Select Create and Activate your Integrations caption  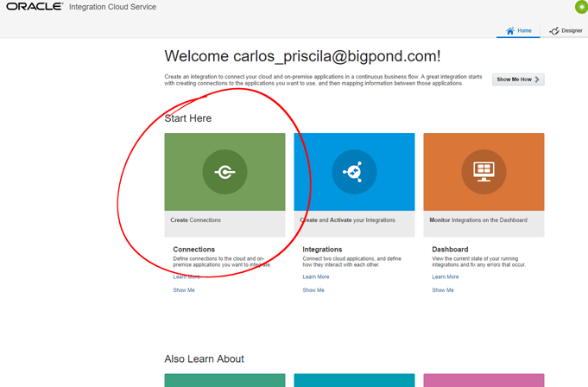(349, 220)
